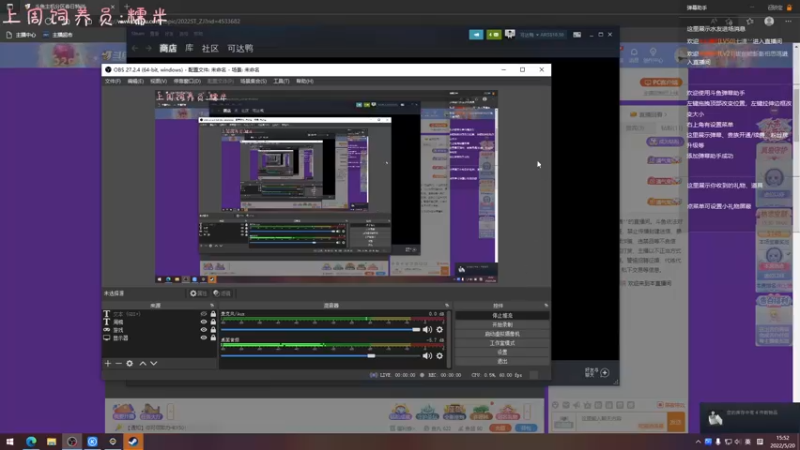
Task: Click the 停止推流 button
Action: pos(502,316)
